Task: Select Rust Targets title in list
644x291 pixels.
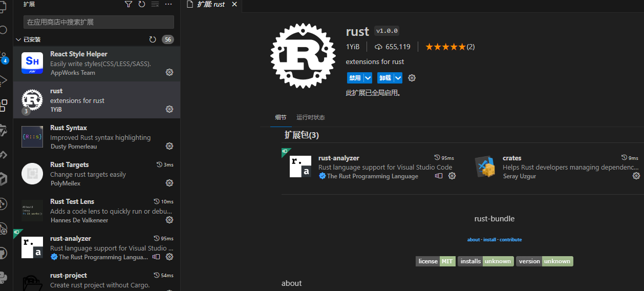Action: [70, 164]
